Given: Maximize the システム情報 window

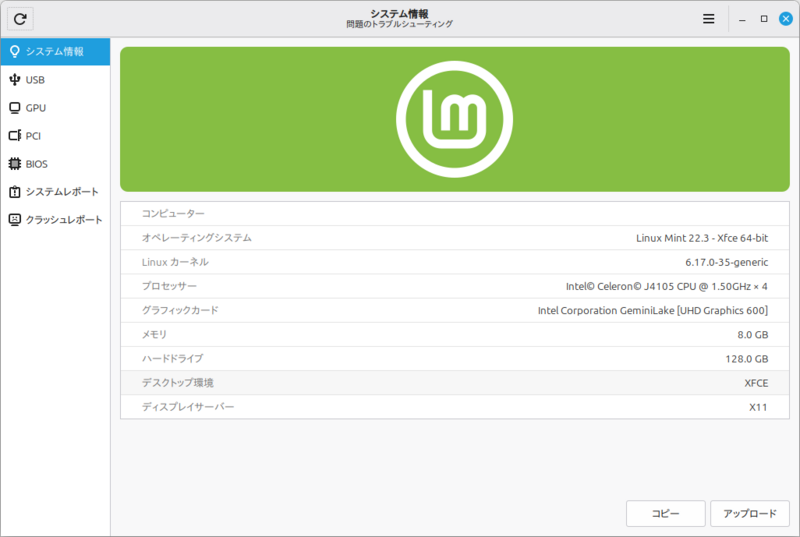Looking at the screenshot, I should pos(764,19).
